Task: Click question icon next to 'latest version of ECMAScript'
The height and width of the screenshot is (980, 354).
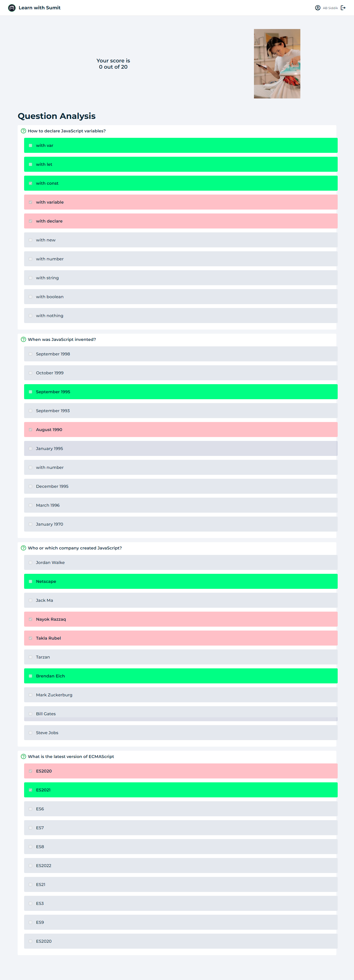Action: point(24,756)
